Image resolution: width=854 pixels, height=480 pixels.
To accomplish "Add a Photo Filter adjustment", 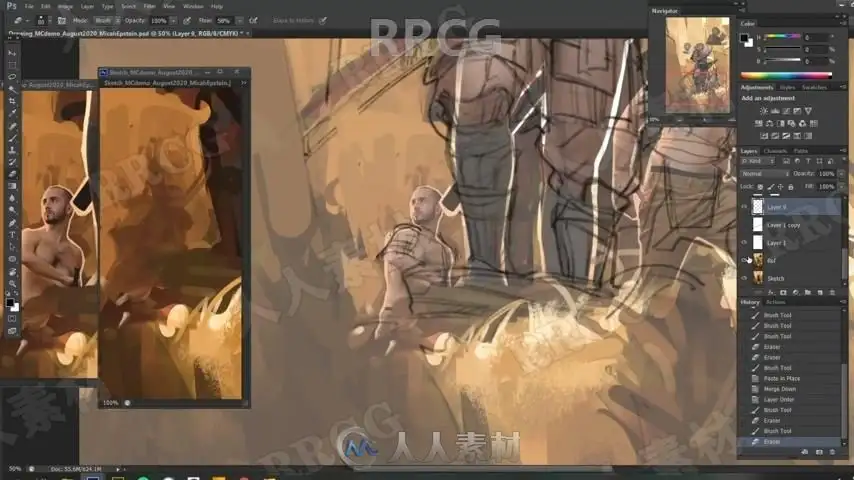I will click(x=791, y=124).
